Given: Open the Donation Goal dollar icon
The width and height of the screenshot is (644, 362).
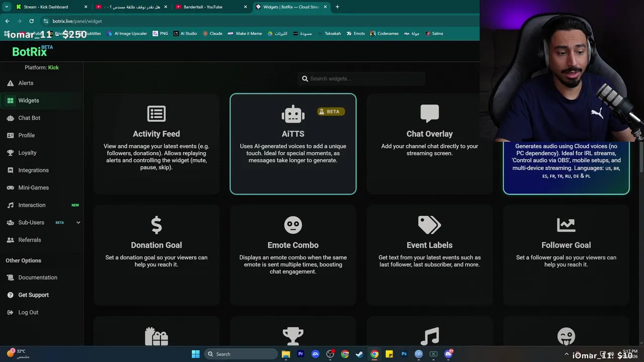Looking at the screenshot, I should [x=156, y=225].
